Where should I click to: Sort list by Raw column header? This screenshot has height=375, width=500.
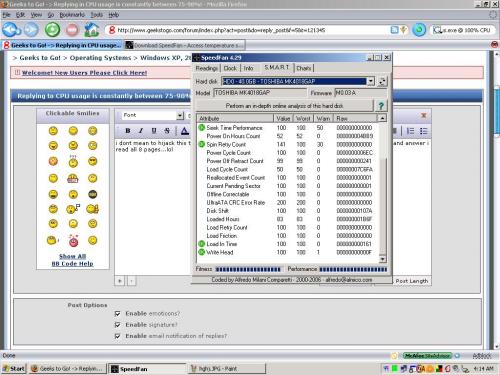point(356,118)
